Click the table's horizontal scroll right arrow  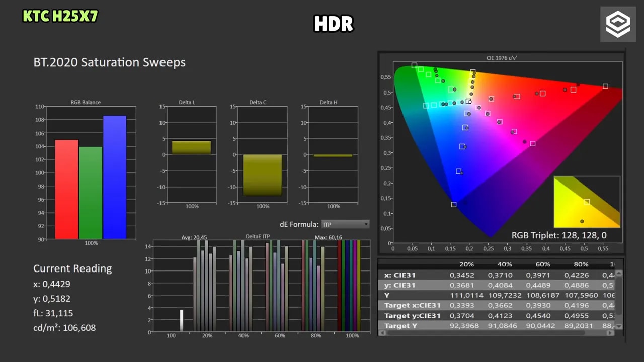point(611,332)
